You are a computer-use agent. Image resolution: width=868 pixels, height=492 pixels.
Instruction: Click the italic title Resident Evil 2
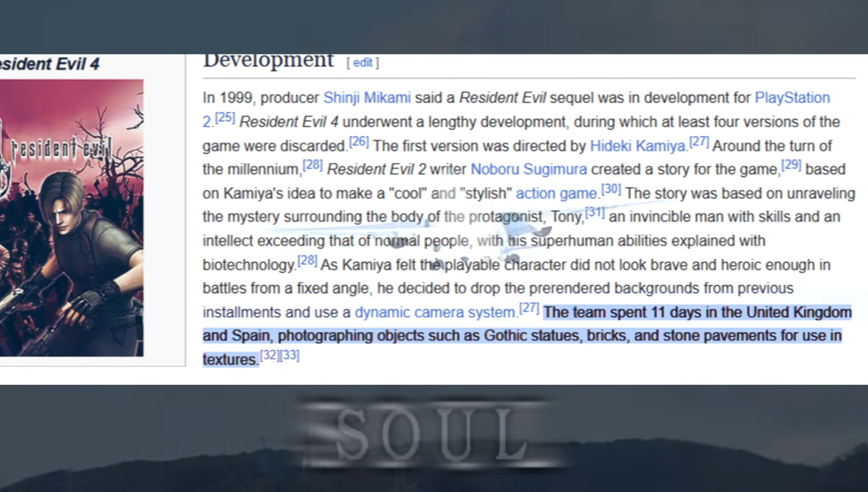[376, 169]
